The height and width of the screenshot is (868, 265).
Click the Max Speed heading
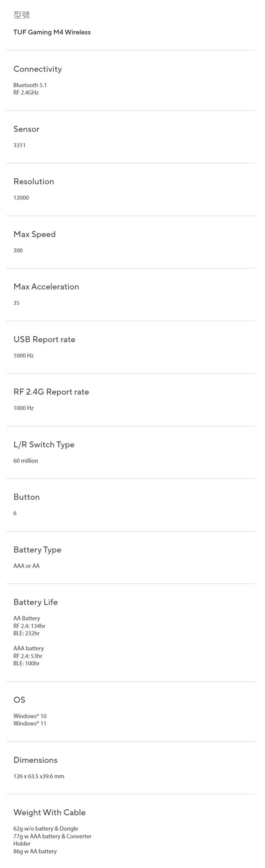34,234
